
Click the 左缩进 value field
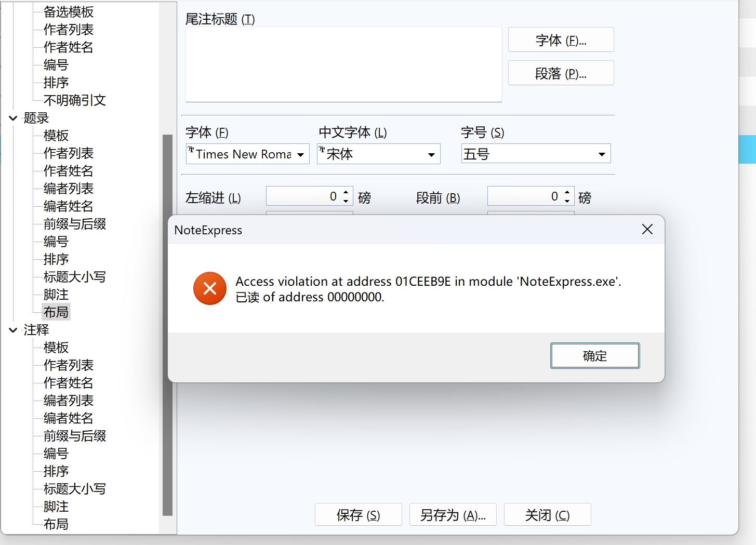tap(303, 196)
